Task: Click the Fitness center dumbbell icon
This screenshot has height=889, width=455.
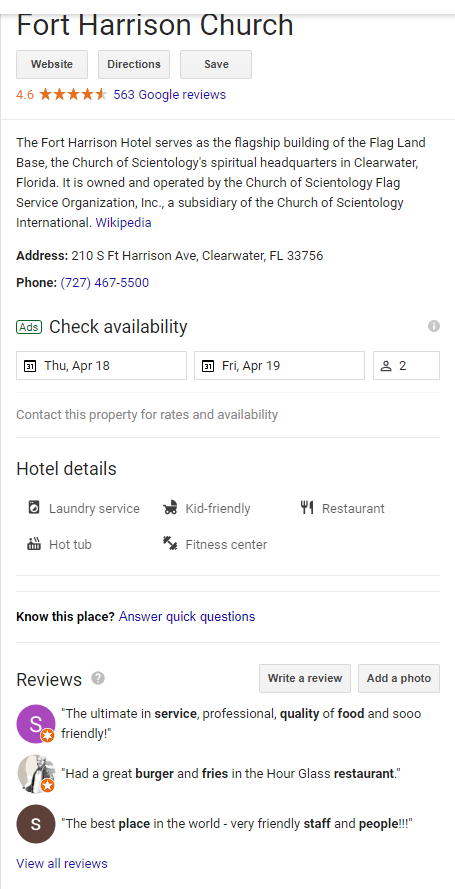Action: 170,544
